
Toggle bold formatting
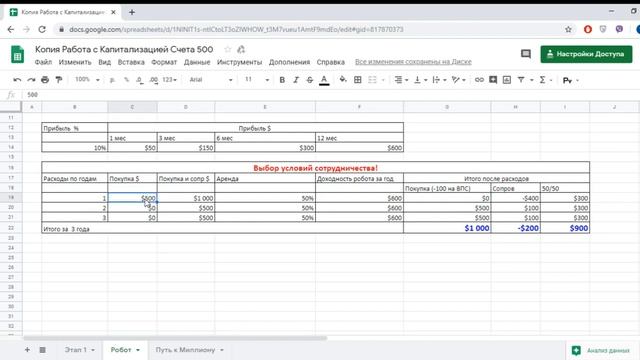pyautogui.click(x=282, y=80)
